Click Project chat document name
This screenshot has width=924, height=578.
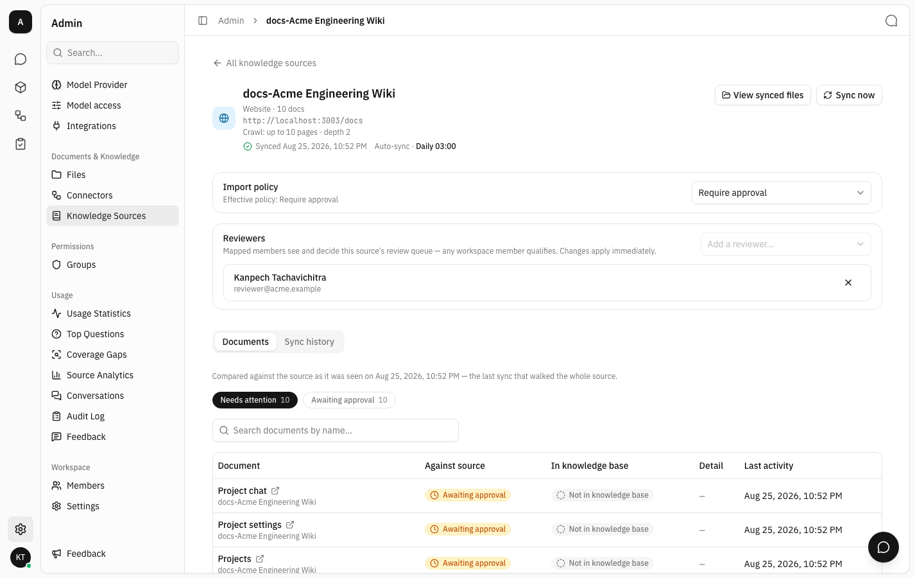(x=242, y=491)
